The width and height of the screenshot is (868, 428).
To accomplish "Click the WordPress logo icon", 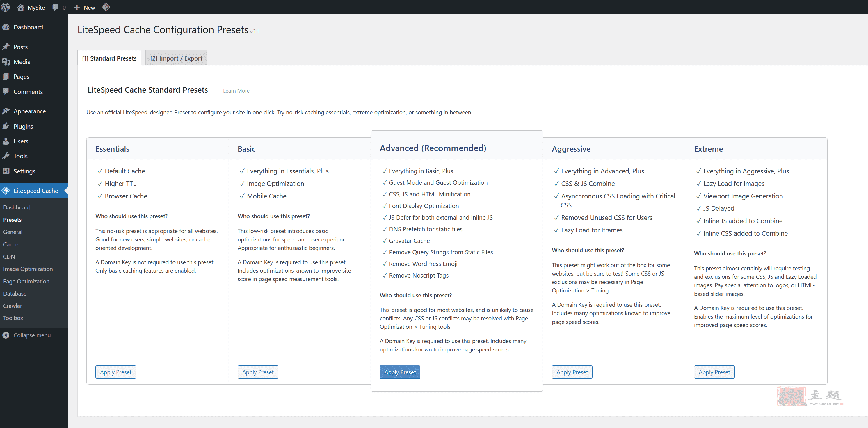I will [x=6, y=7].
